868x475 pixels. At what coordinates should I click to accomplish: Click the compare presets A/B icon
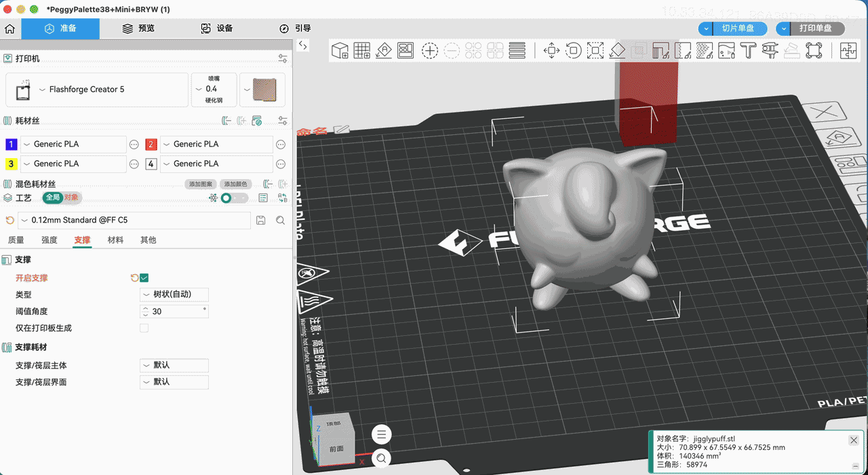[x=282, y=198]
